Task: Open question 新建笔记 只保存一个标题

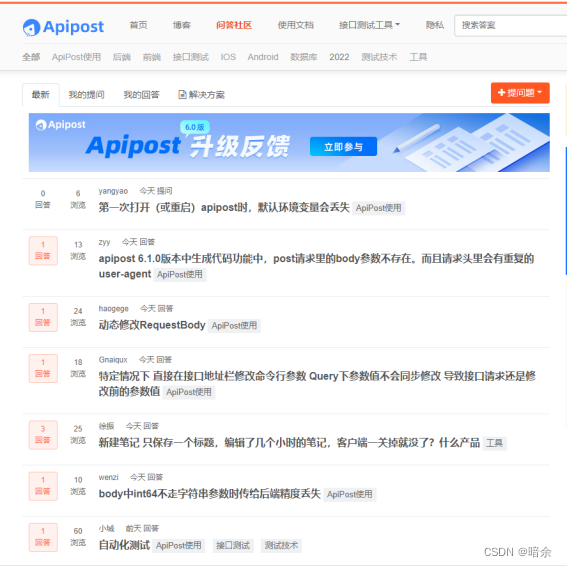Action: tap(289, 443)
